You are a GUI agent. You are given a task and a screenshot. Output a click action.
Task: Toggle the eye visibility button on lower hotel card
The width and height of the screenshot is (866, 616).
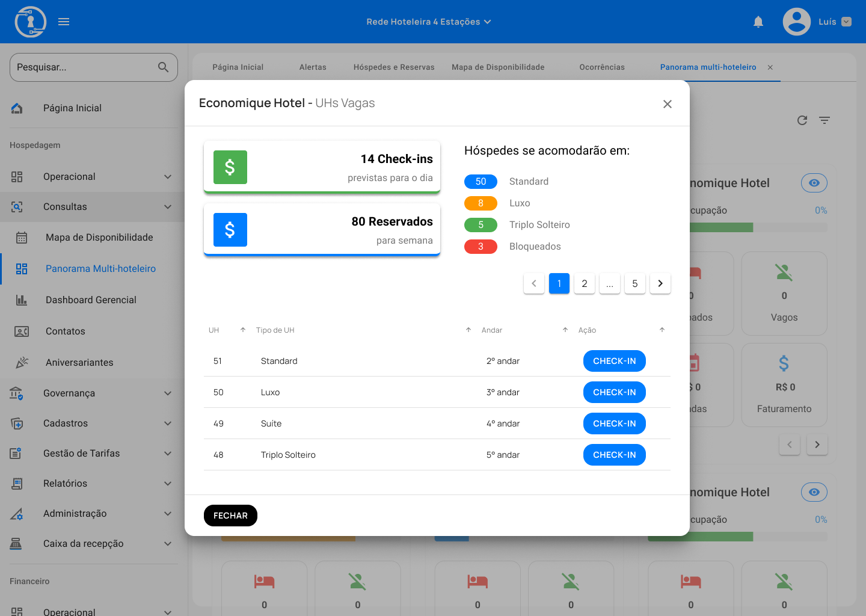point(814,492)
